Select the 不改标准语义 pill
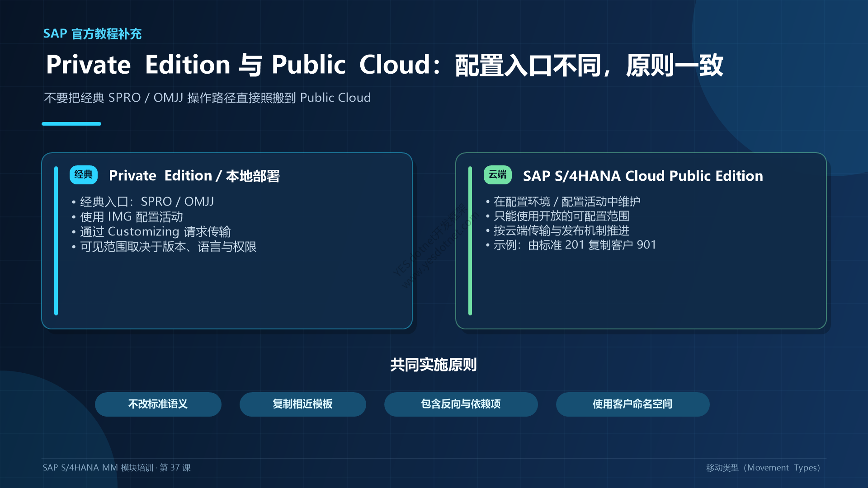 click(x=158, y=404)
